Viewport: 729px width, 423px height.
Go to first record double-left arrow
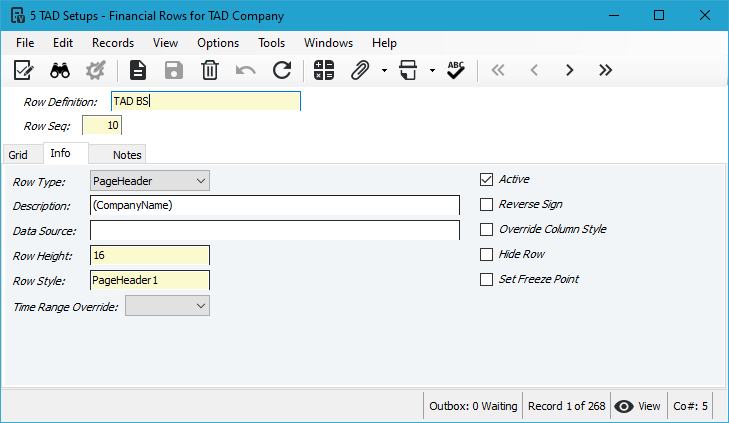pos(498,70)
